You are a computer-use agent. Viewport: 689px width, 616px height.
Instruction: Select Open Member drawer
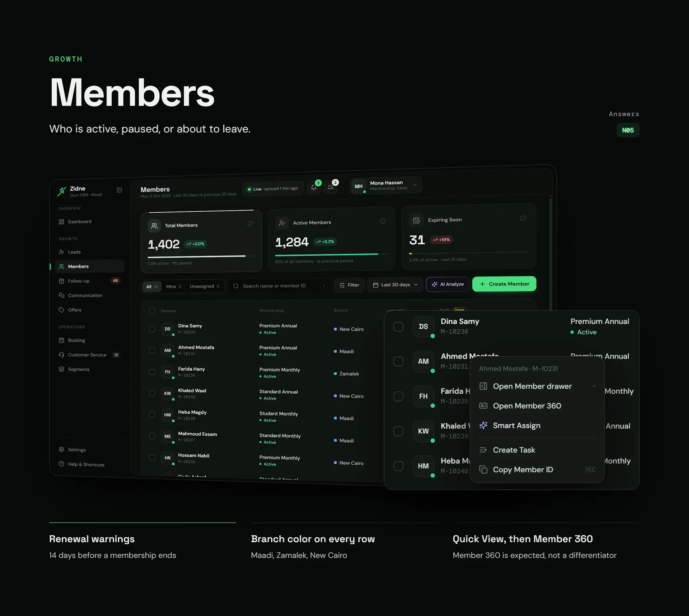point(537,386)
